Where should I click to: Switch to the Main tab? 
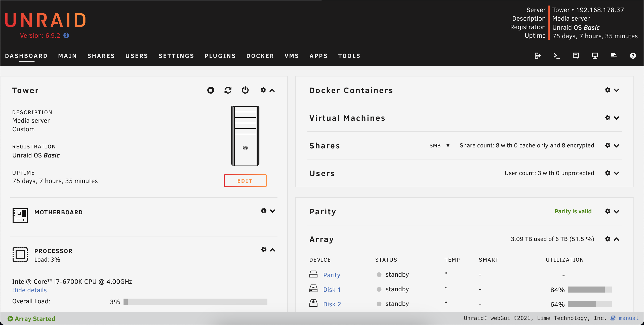coord(67,56)
